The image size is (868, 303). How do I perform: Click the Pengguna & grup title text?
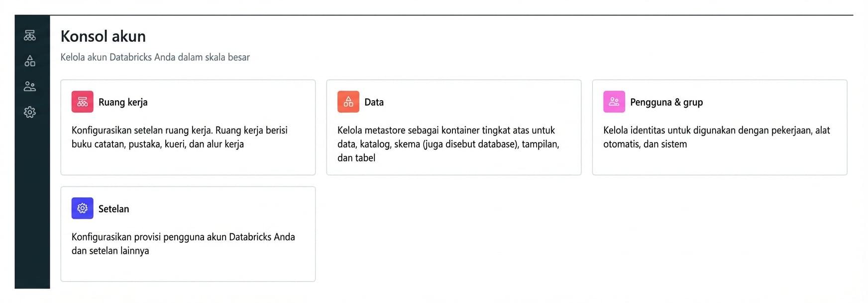click(x=666, y=102)
